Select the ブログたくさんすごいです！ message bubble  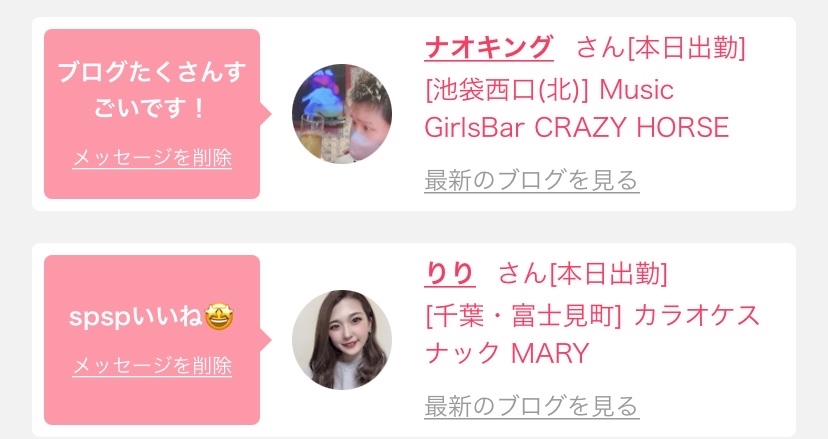(152, 90)
